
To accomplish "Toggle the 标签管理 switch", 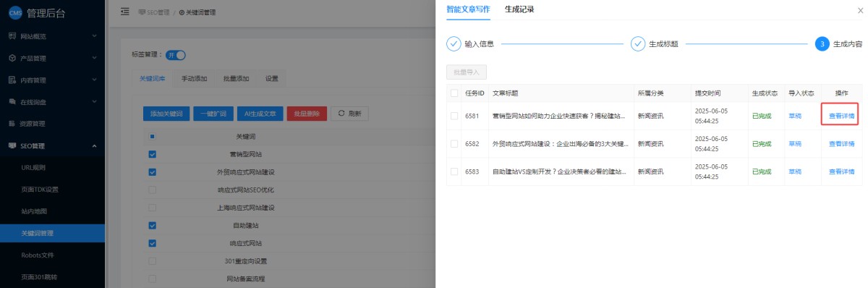I will (x=176, y=54).
